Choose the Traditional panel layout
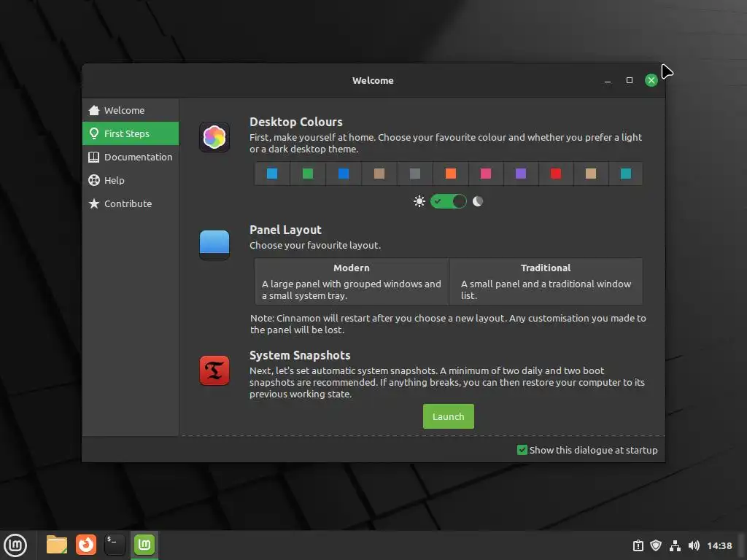747x560 pixels. click(x=546, y=281)
